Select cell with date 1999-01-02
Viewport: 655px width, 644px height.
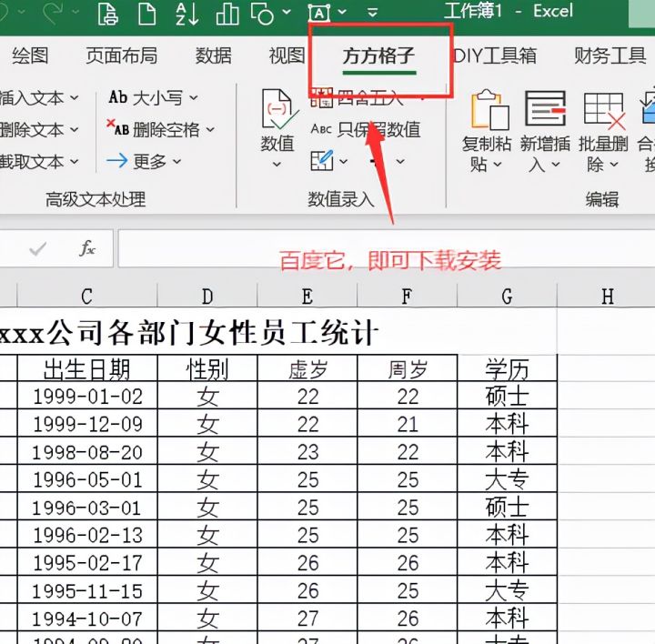click(x=87, y=396)
